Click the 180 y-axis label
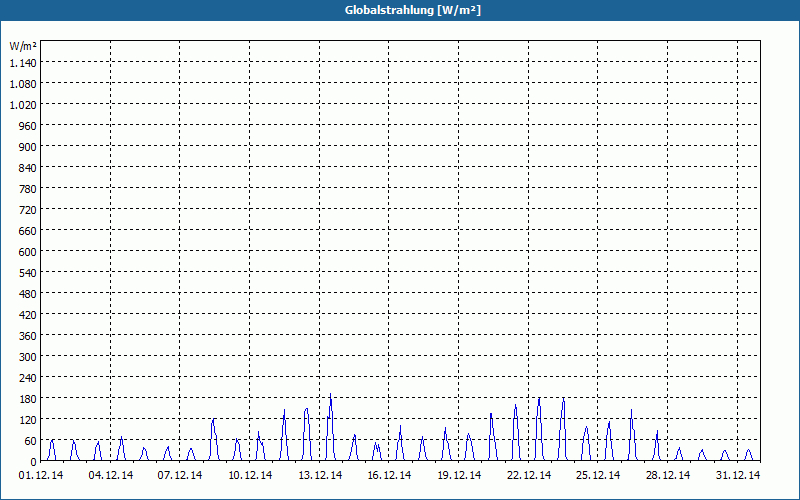The height and width of the screenshot is (500, 800). (28, 398)
